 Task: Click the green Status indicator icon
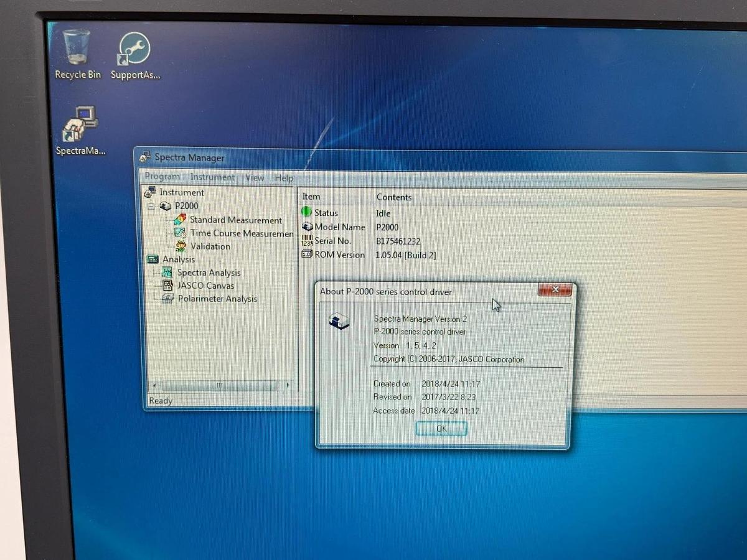[307, 212]
